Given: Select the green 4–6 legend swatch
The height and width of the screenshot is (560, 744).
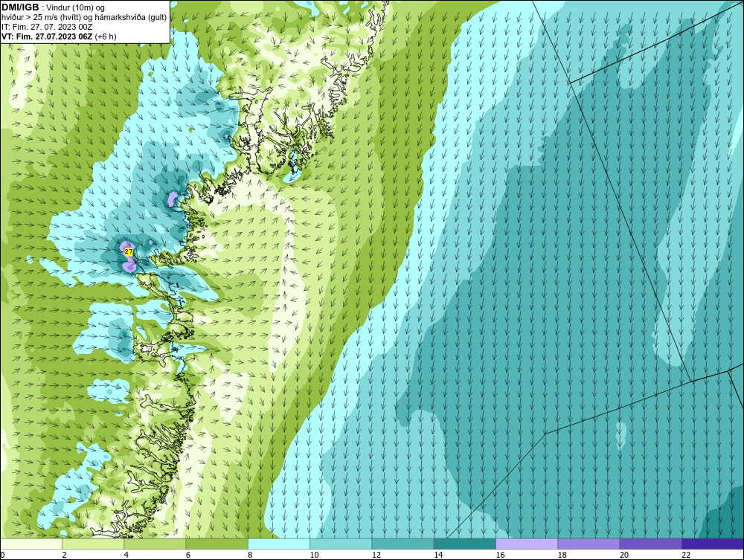Looking at the screenshot, I should point(155,544).
